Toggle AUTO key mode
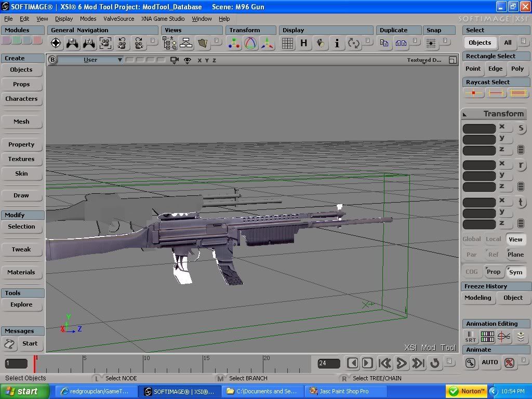532x399 pixels. [x=489, y=362]
